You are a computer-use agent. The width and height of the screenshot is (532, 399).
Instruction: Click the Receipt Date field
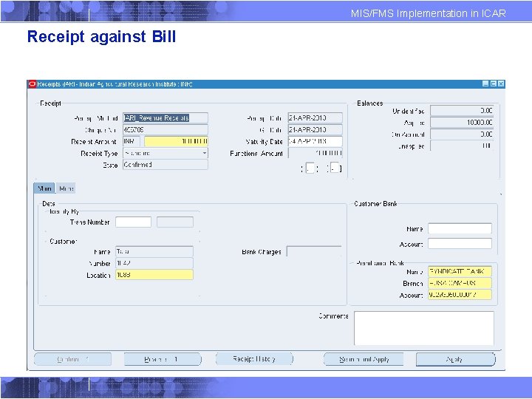tap(316, 118)
